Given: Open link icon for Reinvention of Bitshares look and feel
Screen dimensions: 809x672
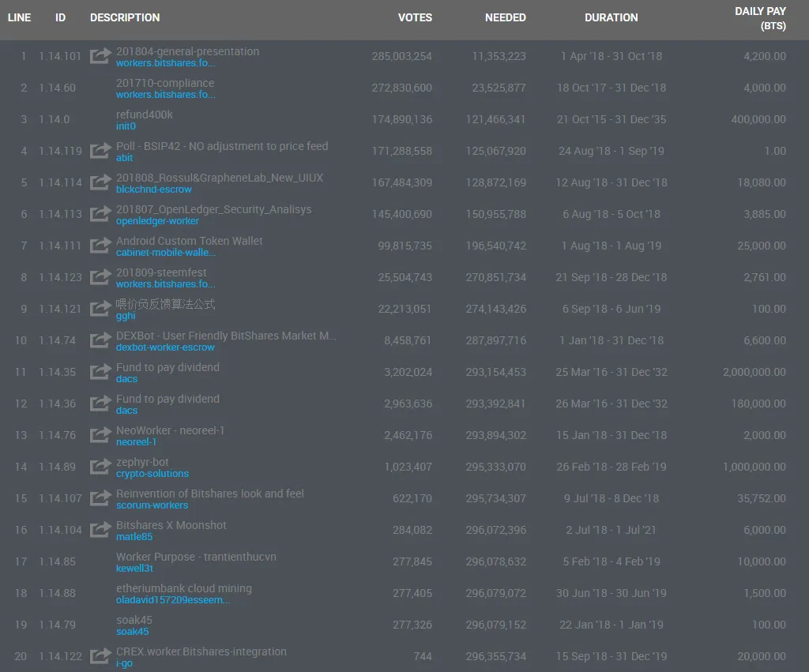Looking at the screenshot, I should pos(100,497).
